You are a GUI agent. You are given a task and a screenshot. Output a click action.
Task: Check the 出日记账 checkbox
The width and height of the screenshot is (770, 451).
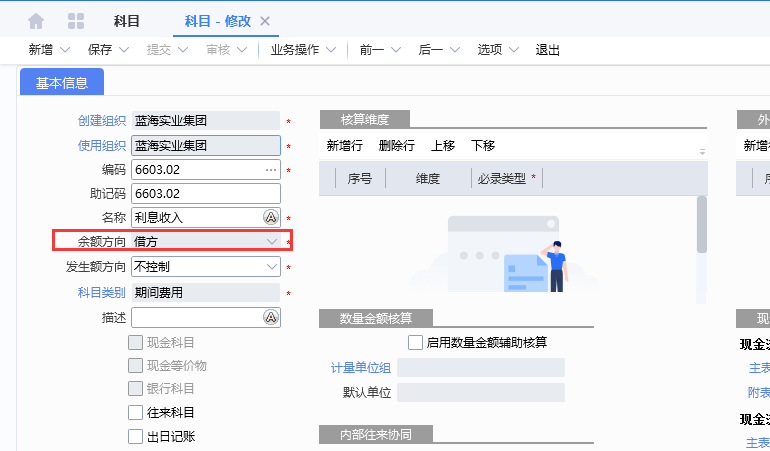point(136,436)
